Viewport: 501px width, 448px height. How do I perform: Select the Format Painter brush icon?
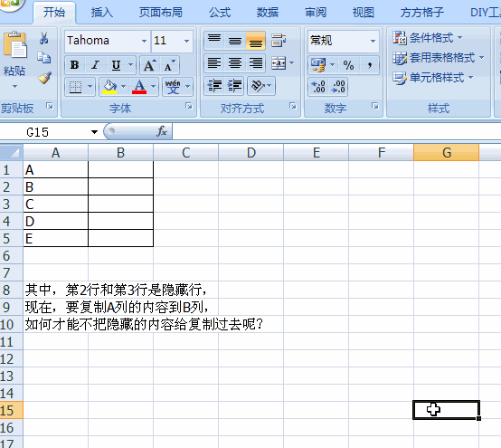pyautogui.click(x=44, y=78)
